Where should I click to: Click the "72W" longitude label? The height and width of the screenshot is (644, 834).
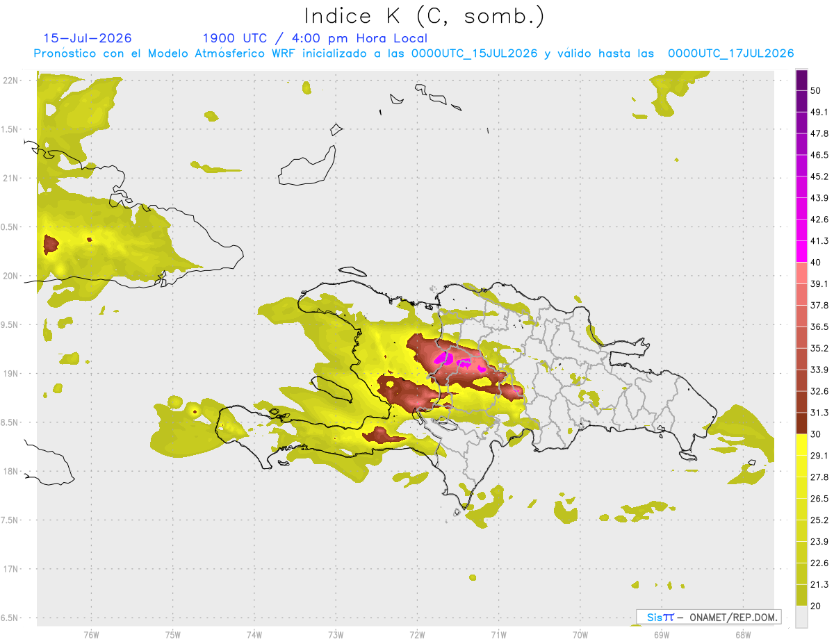pos(417,635)
